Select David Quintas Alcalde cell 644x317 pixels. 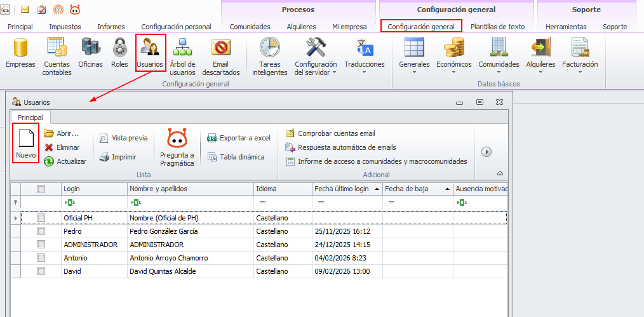(x=191, y=271)
